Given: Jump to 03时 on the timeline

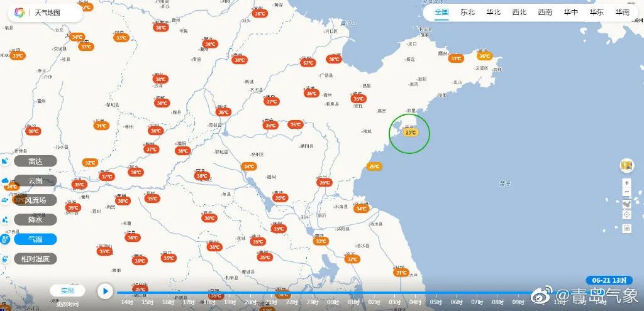Looking at the screenshot, I should [395, 302].
